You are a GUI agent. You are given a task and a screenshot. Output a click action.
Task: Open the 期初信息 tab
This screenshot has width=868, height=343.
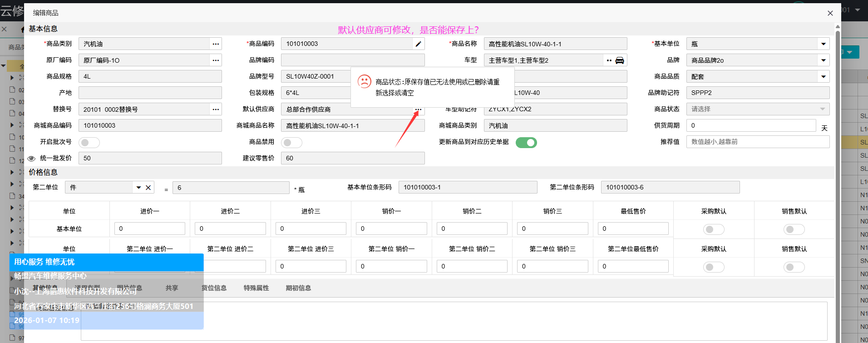[x=298, y=288]
